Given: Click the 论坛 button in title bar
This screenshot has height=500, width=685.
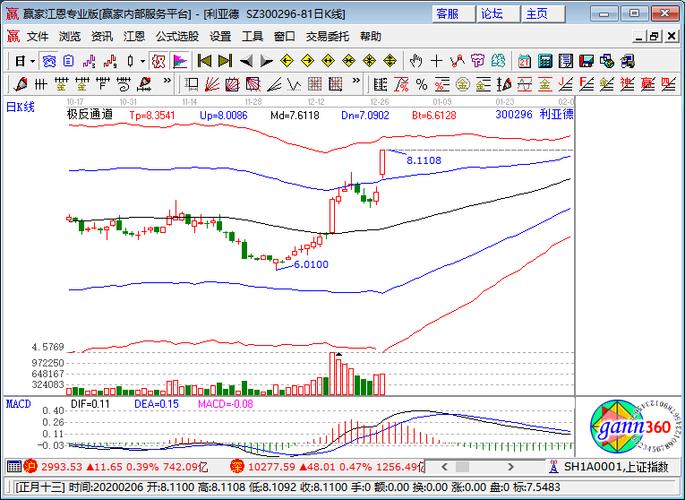Looking at the screenshot, I should 498,14.
